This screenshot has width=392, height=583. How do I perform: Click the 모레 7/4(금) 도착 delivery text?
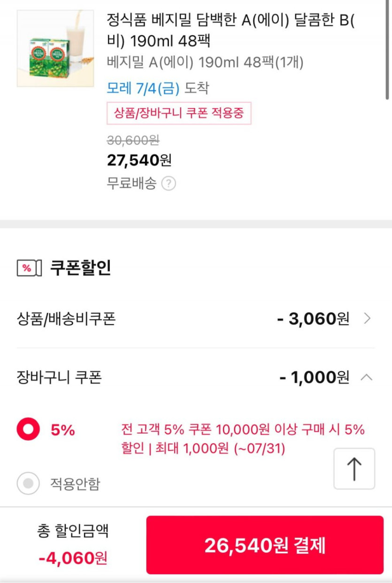[158, 88]
